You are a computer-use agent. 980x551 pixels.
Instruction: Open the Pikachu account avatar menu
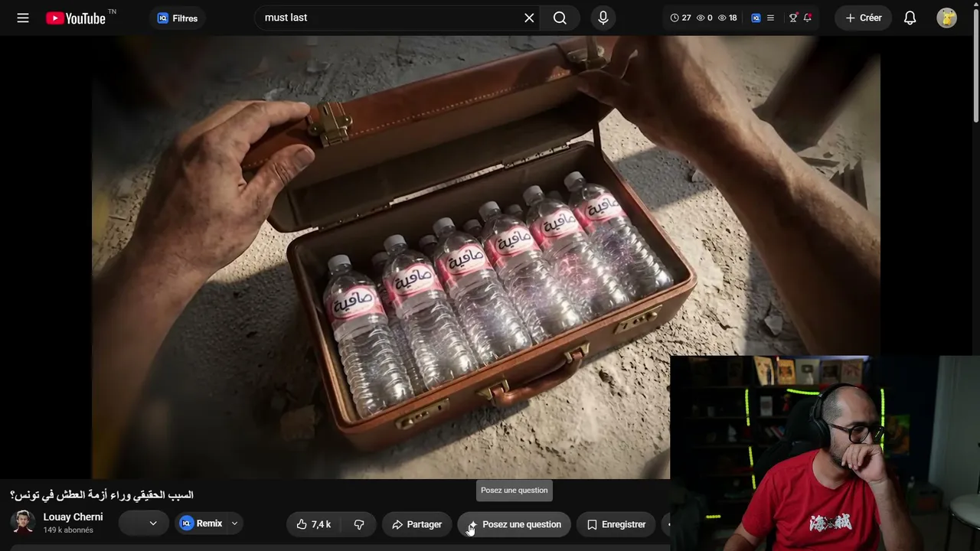tap(946, 18)
